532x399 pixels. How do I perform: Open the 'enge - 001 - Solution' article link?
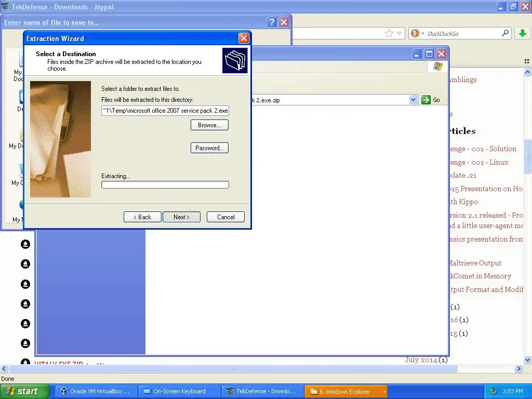[x=483, y=149]
